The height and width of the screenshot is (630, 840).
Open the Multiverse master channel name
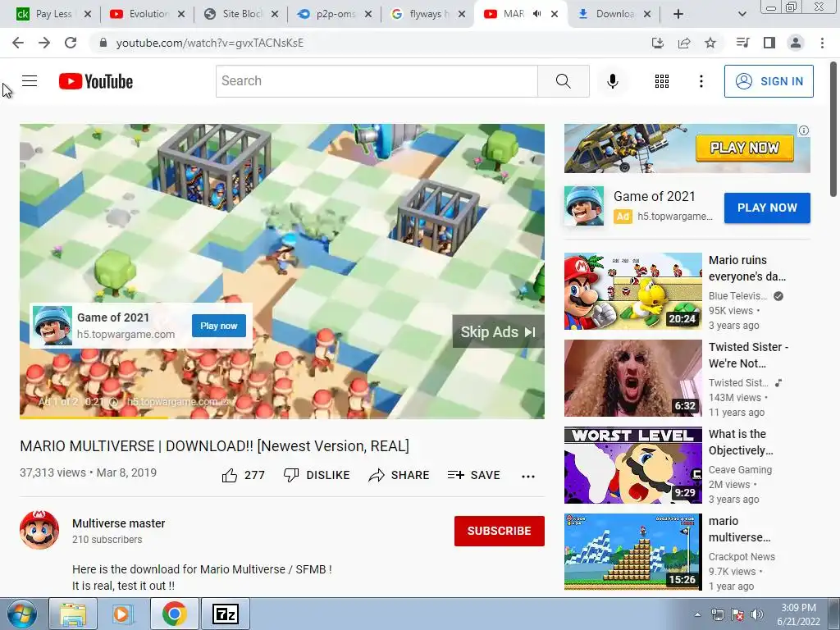(118, 523)
